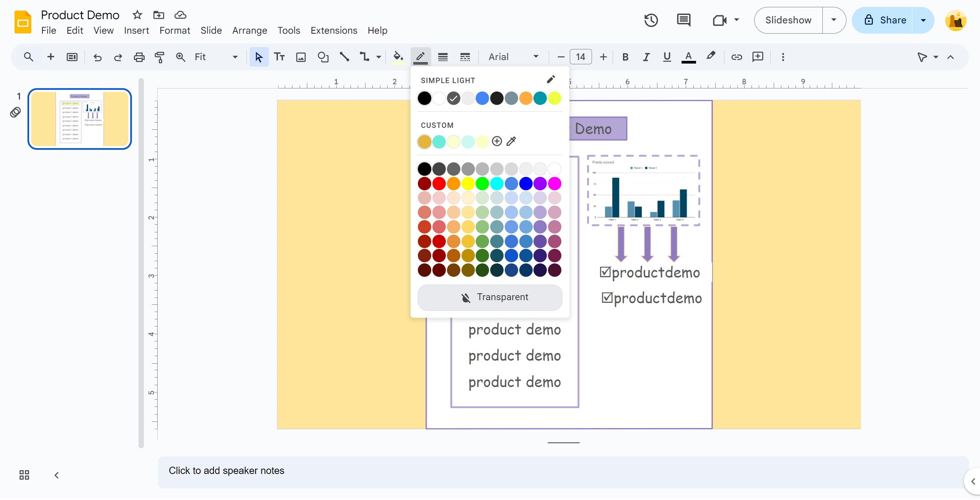
Task: Expand the video call camera dropdown
Action: (737, 20)
